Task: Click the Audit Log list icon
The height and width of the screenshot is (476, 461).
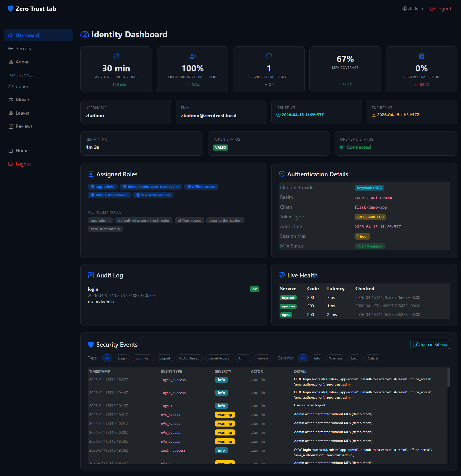Action: [x=91, y=275]
